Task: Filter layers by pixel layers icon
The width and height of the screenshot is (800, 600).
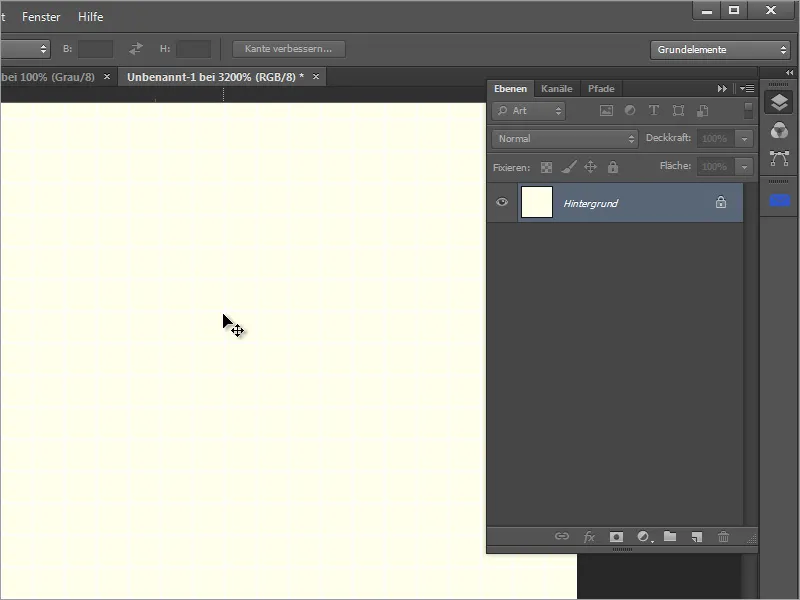Action: (x=606, y=111)
